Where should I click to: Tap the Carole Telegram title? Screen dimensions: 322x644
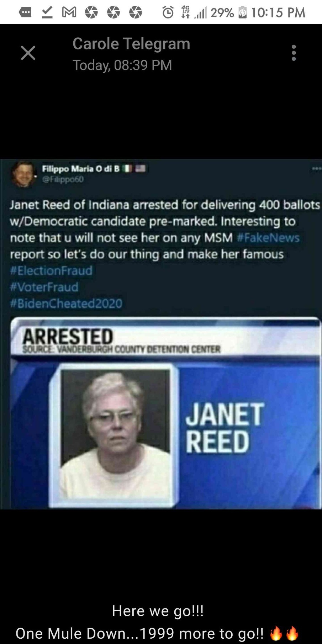tap(131, 44)
